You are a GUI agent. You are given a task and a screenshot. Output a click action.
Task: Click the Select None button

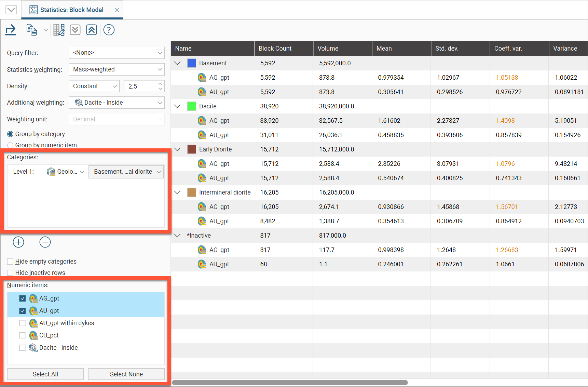click(126, 374)
